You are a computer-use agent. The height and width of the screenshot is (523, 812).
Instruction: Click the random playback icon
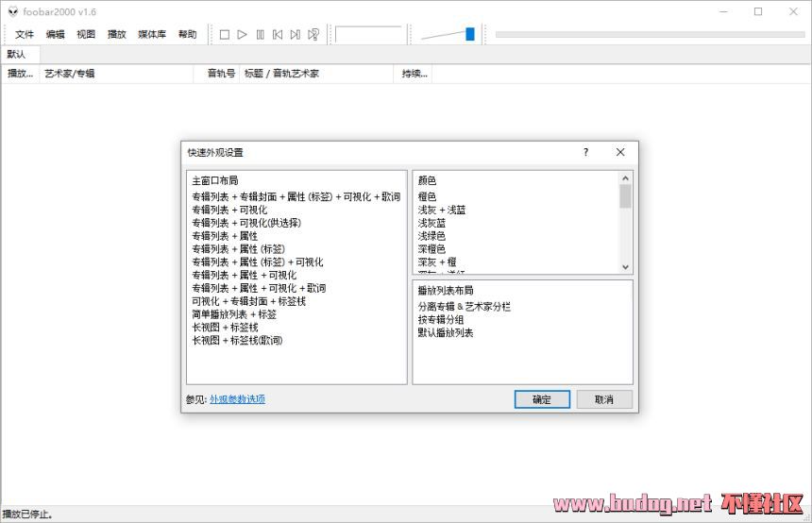coord(313,35)
